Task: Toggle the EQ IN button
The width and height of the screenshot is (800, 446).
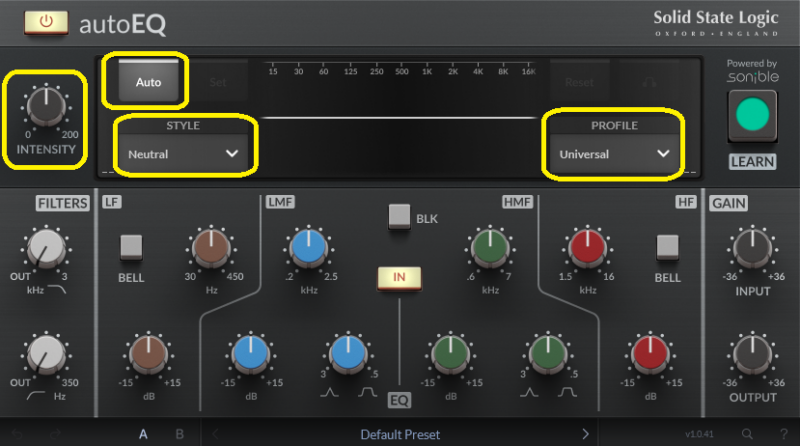Action: pyautogui.click(x=399, y=278)
